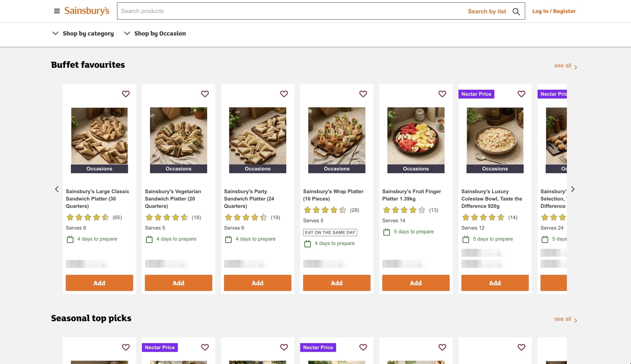Favourite the Wrap Platter (16 Pieces)
Screen dimensions: 631x364
[363, 94]
